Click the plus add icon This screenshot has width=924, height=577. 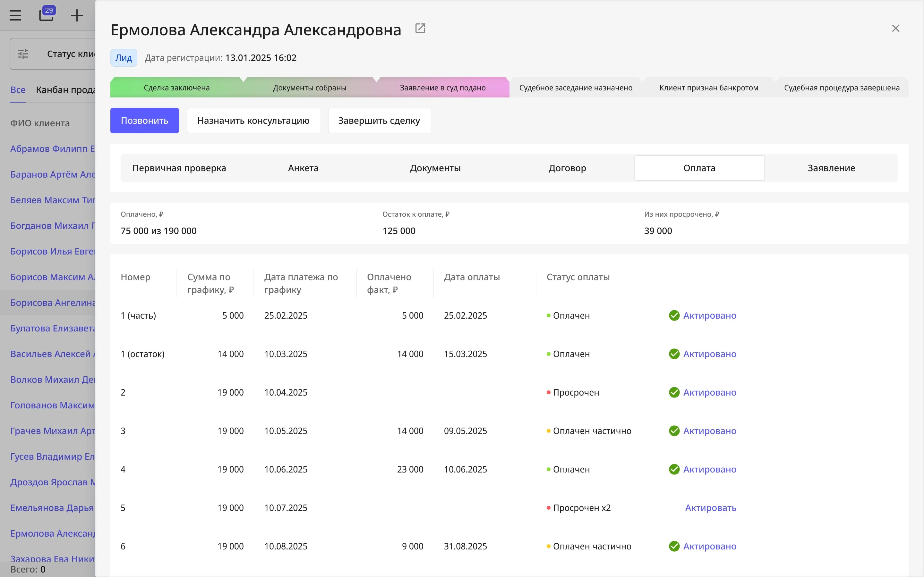[77, 15]
